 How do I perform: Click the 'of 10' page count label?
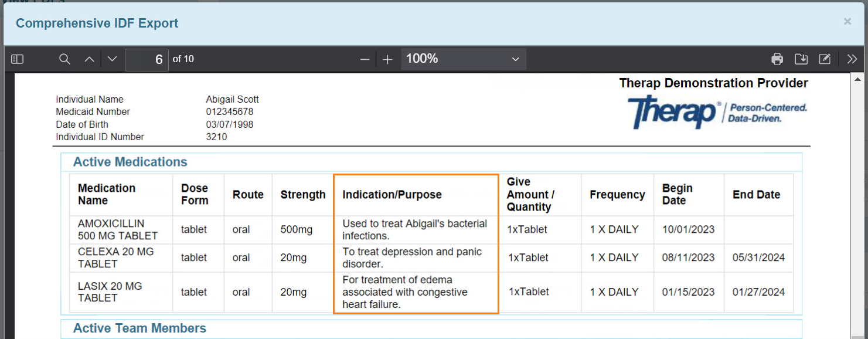point(183,59)
